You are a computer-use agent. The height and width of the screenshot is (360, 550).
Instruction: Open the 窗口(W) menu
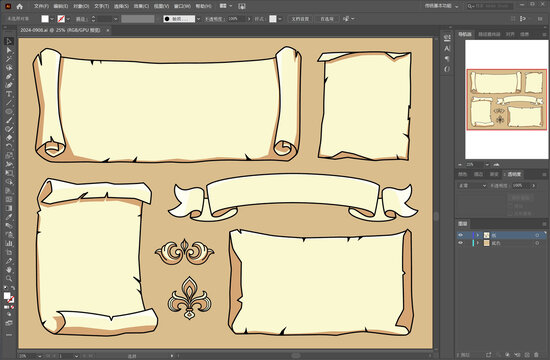(182, 6)
